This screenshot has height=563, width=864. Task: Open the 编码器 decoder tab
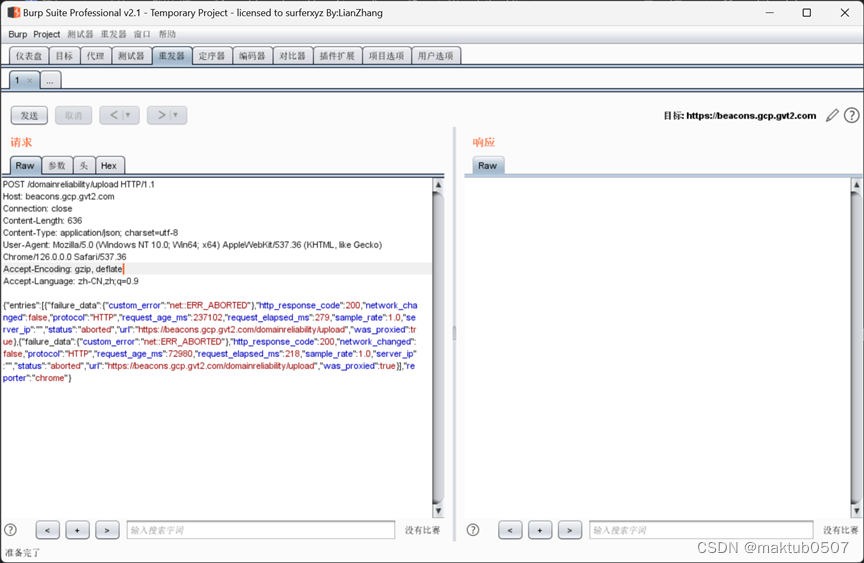(252, 56)
